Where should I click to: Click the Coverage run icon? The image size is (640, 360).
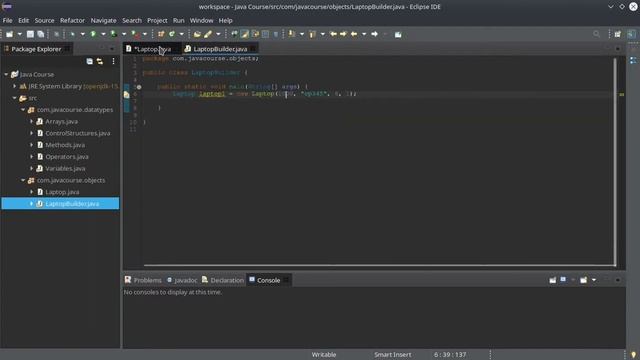point(114,34)
